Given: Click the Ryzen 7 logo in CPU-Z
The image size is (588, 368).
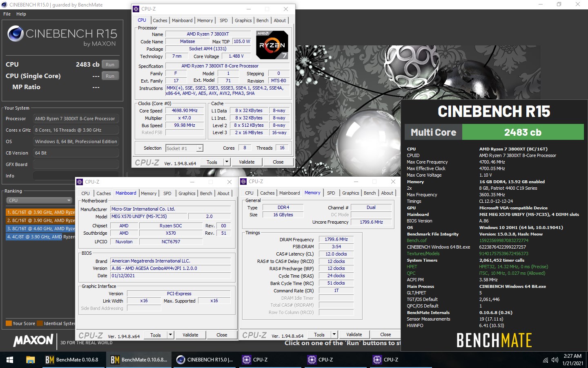Looking at the screenshot, I should [272, 45].
